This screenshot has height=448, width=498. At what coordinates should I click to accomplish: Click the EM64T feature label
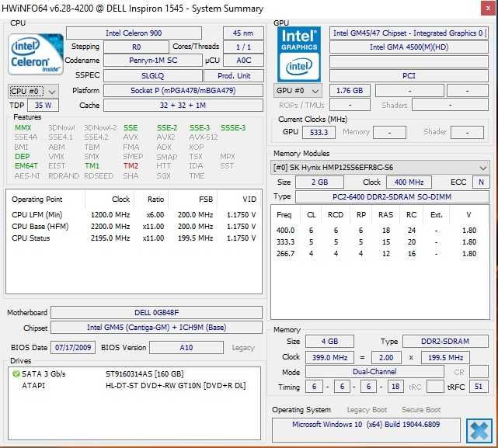(x=26, y=166)
